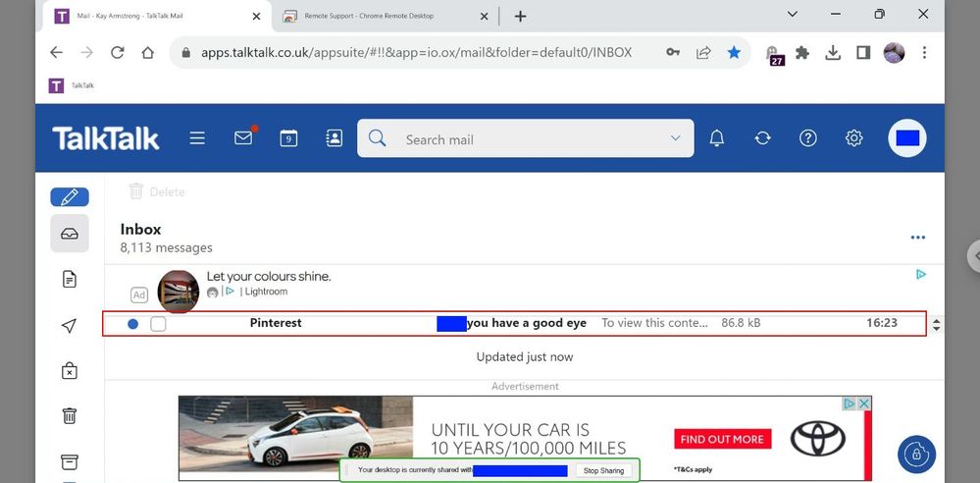Toggle the unread dot on Pinterest email
Viewport: 980px width, 483px height.
(x=132, y=324)
